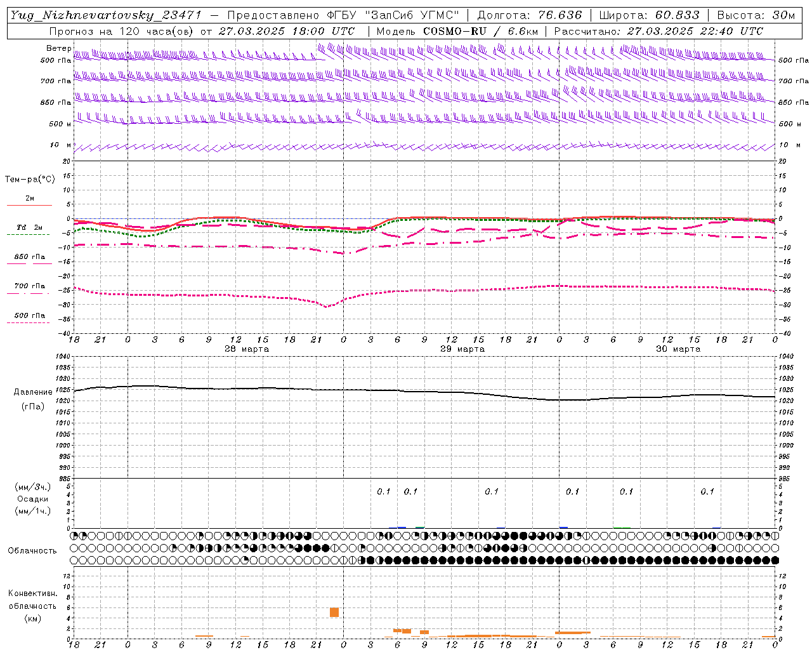Viewport: 812px width, 650px height.
Task: Click the 850 гПа temperature legend entry
Action: tap(30, 256)
